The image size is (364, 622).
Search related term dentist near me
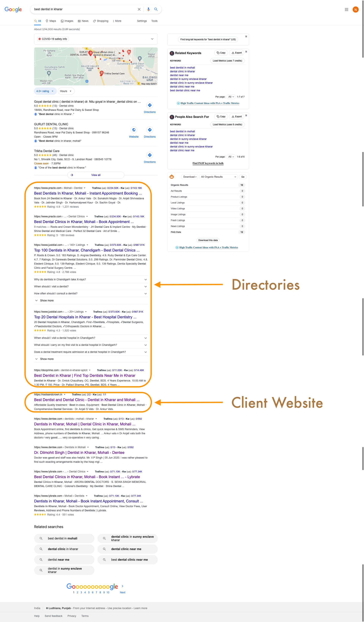point(64,560)
